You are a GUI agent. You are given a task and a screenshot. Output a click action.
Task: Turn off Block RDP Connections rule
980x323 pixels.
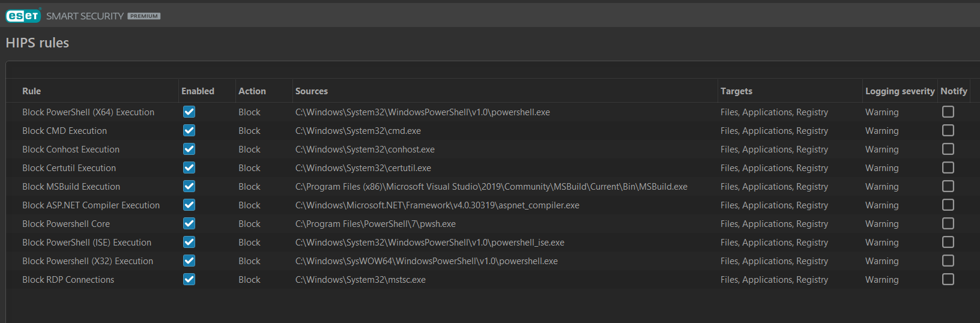click(189, 279)
